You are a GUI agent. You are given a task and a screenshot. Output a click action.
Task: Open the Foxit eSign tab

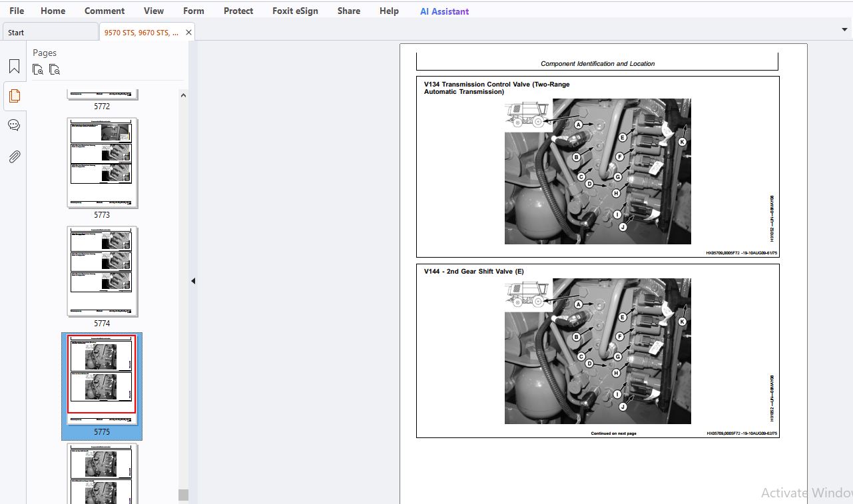[295, 11]
